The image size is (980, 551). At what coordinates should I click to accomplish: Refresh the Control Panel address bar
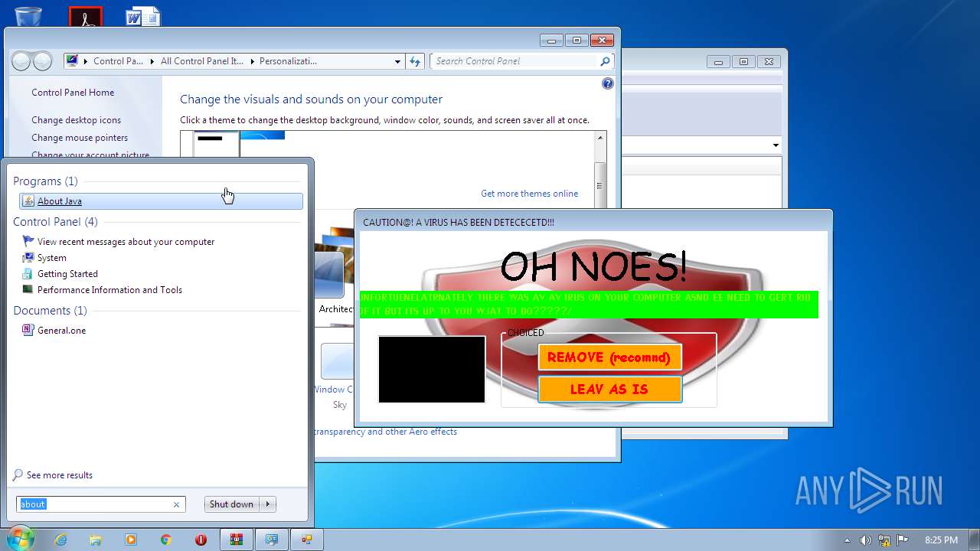[415, 61]
